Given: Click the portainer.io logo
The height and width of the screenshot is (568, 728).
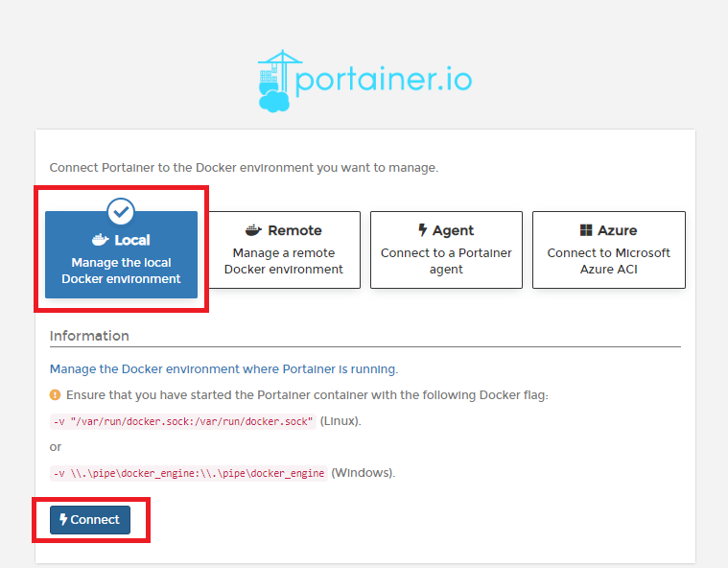Looking at the screenshot, I should click(364, 81).
